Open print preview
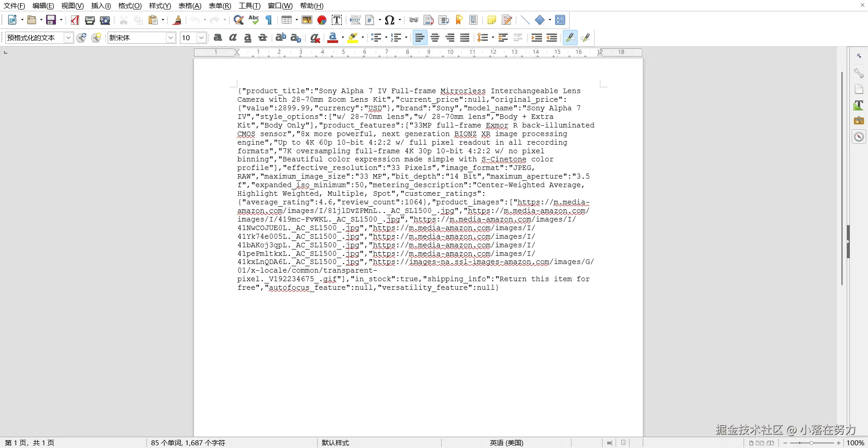The height and width of the screenshot is (448, 868). pyautogui.click(x=105, y=20)
